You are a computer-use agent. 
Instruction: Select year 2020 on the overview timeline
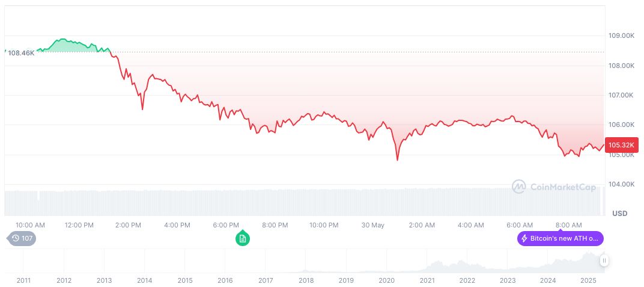[x=386, y=280]
